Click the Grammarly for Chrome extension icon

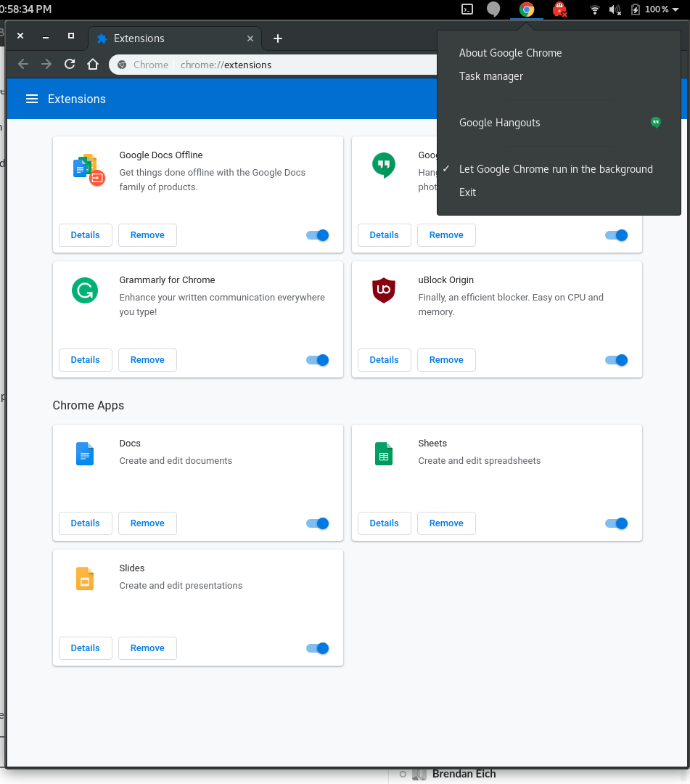click(85, 290)
